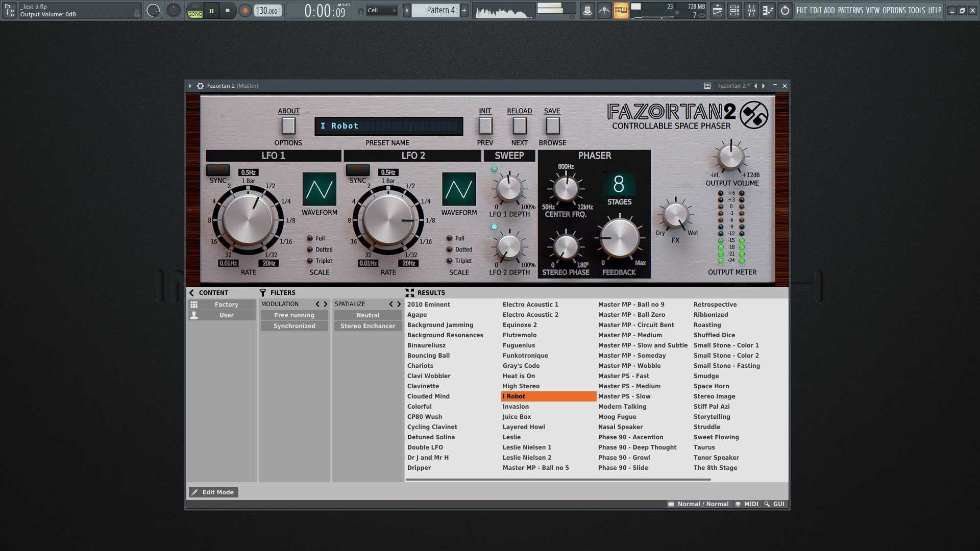This screenshot has height=551, width=980.
Task: Open Fazortan 2 plugin options arrow menu
Action: [190, 86]
